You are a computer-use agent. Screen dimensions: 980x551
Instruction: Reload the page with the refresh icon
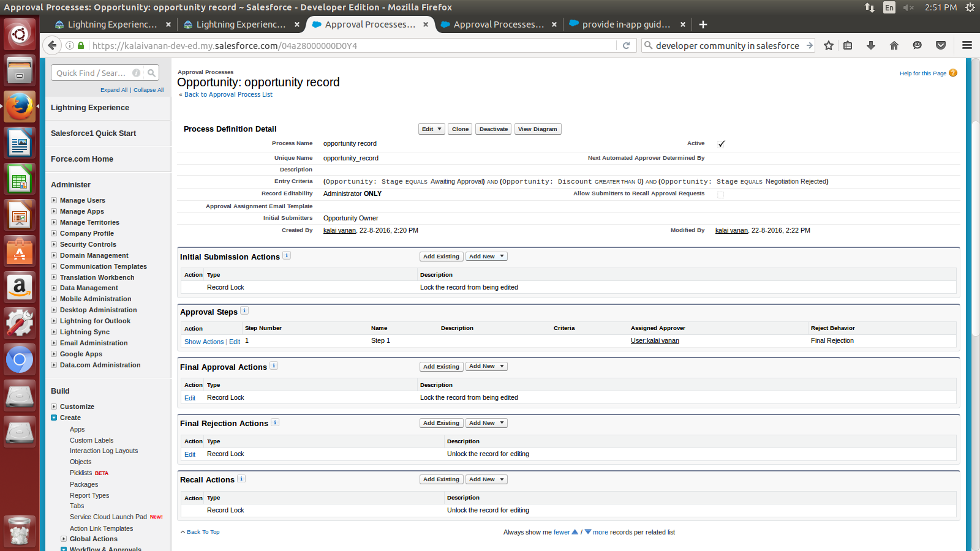pos(626,45)
